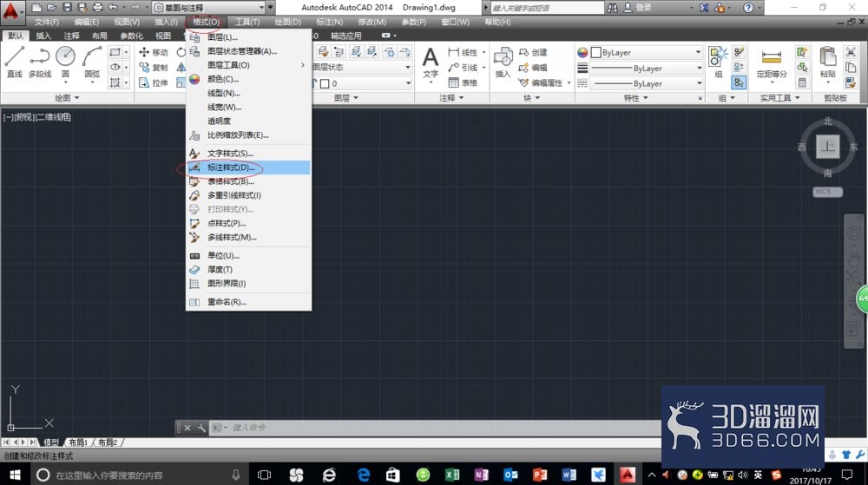Open the object color ByLayer dropdown
This screenshot has width=868, height=485.
(646, 53)
